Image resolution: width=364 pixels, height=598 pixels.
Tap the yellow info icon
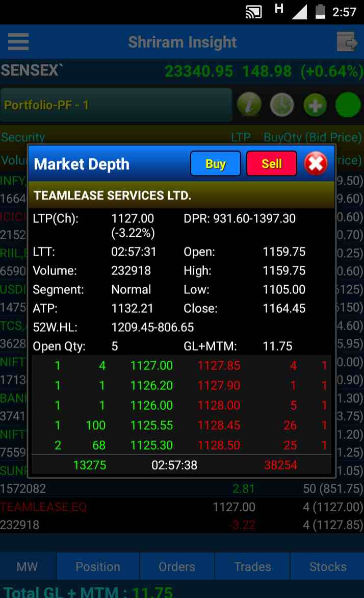click(249, 105)
